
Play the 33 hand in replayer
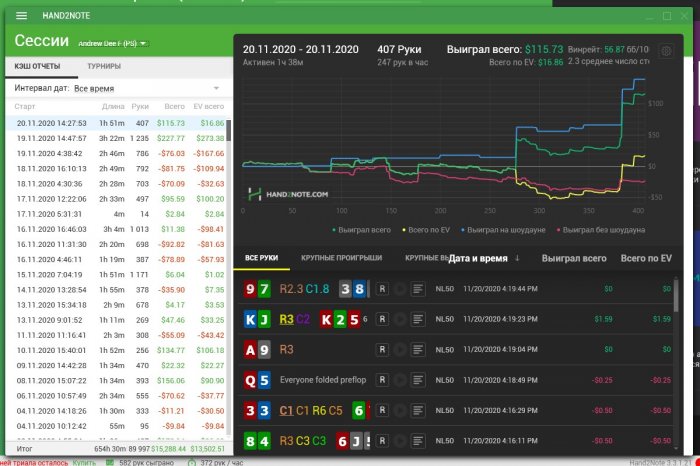coord(400,410)
